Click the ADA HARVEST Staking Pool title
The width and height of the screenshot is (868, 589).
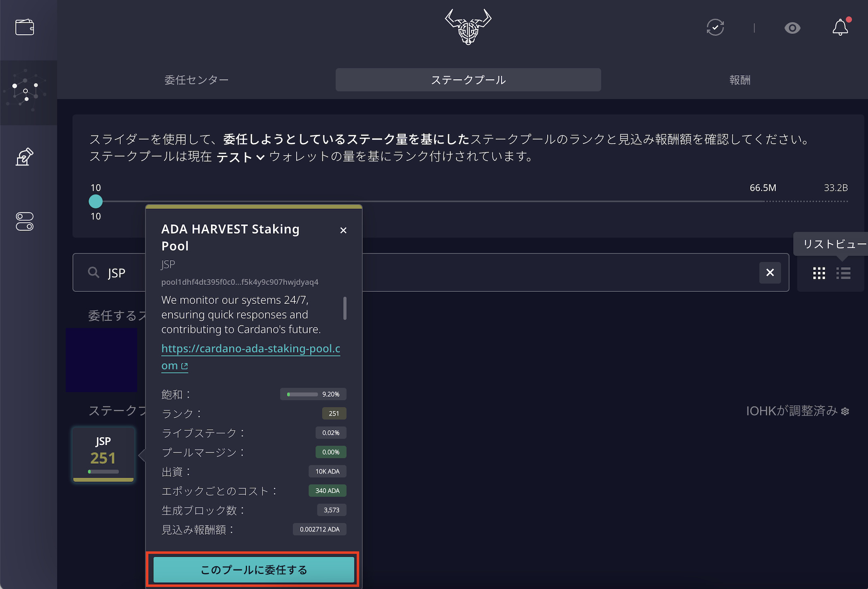click(x=230, y=237)
